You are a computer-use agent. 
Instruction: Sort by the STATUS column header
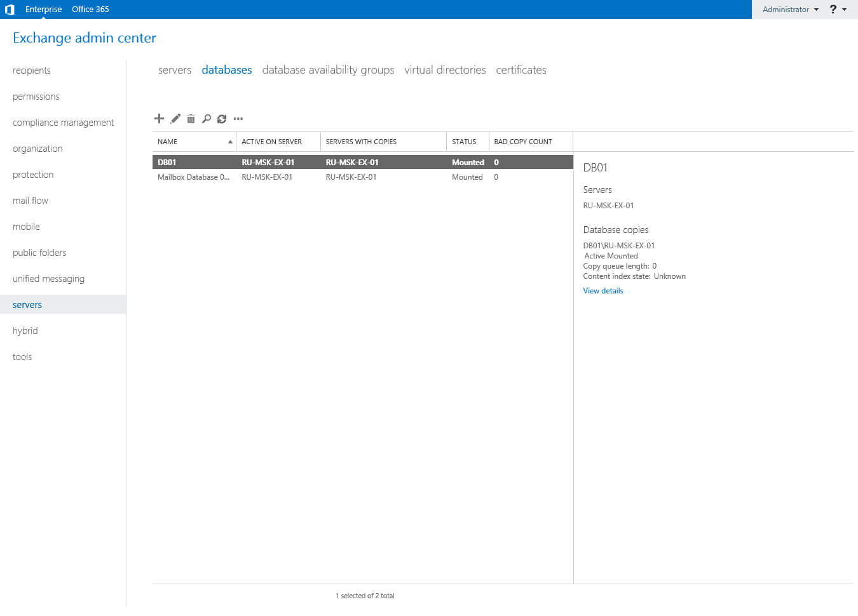tap(468, 142)
